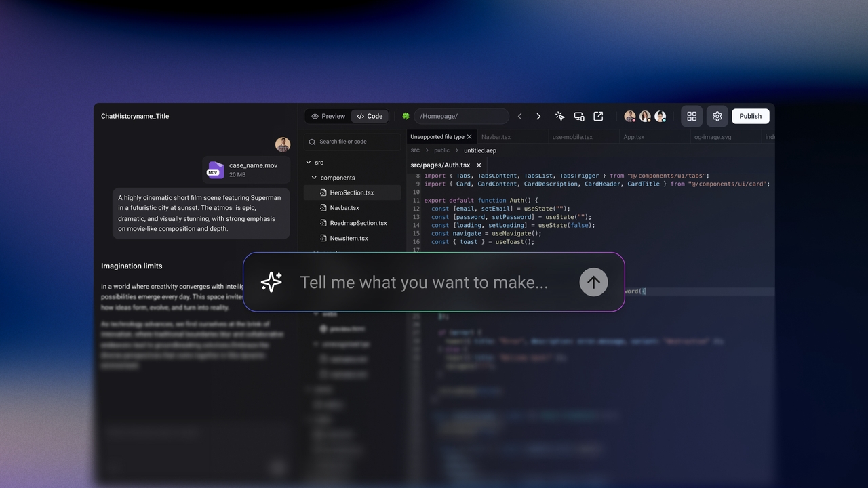Click second collaborator avatar in toolbar
868x488 pixels.
tap(645, 116)
